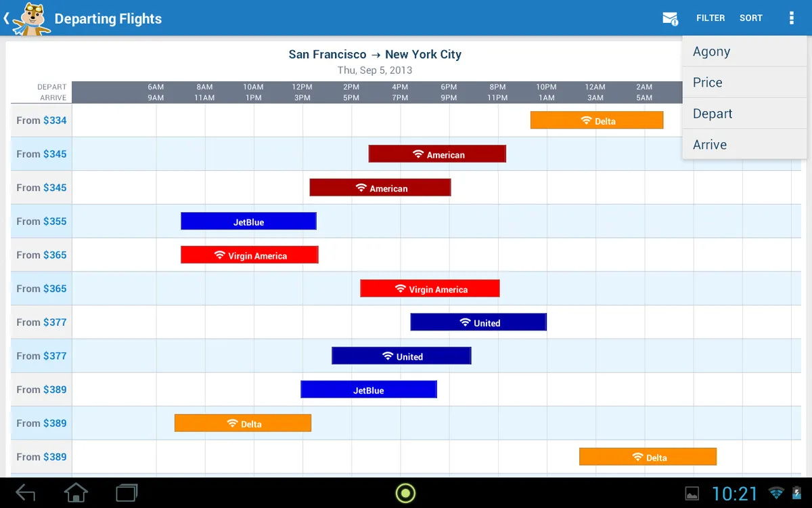
Task: Tap the battery charging icon in system bar
Action: 796,493
